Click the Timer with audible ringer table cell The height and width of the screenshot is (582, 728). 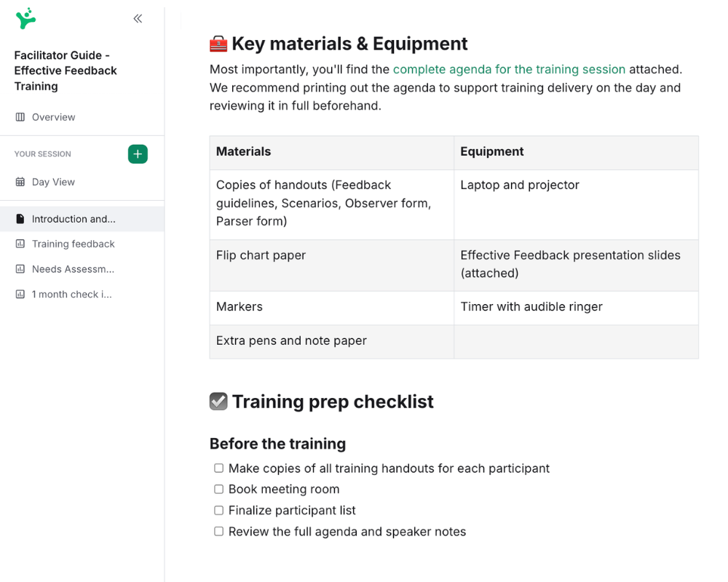(x=531, y=307)
